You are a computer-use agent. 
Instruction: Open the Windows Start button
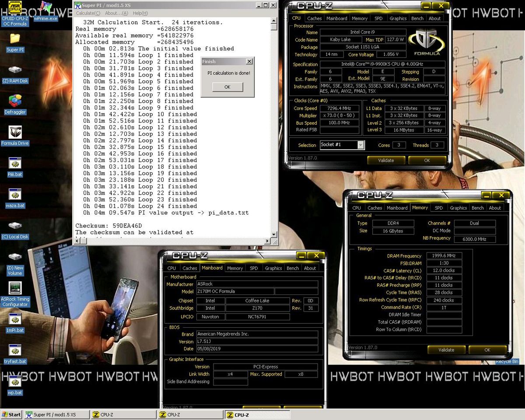[x=11, y=414]
